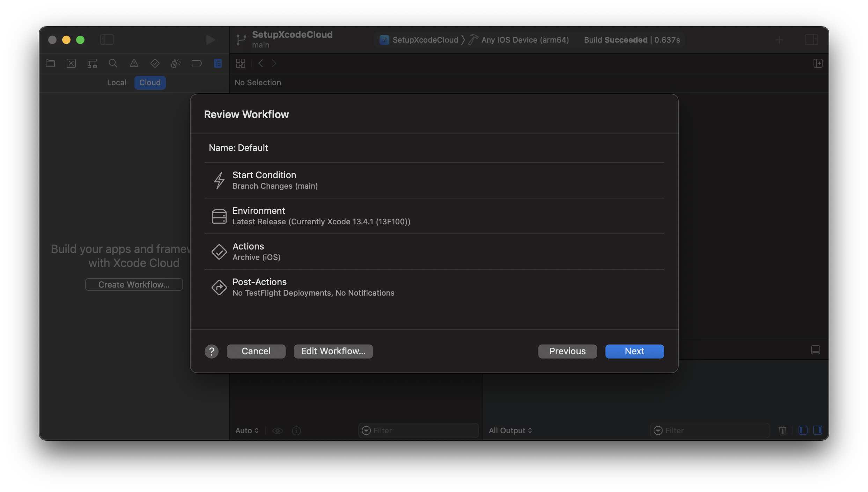Click the Add editor icon on right
Screen dimensions: 868x492
click(818, 63)
